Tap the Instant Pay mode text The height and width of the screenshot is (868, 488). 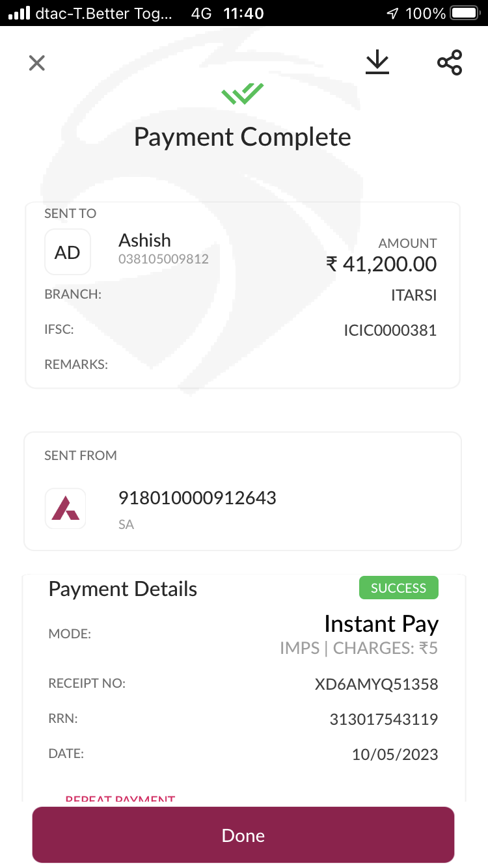point(381,624)
